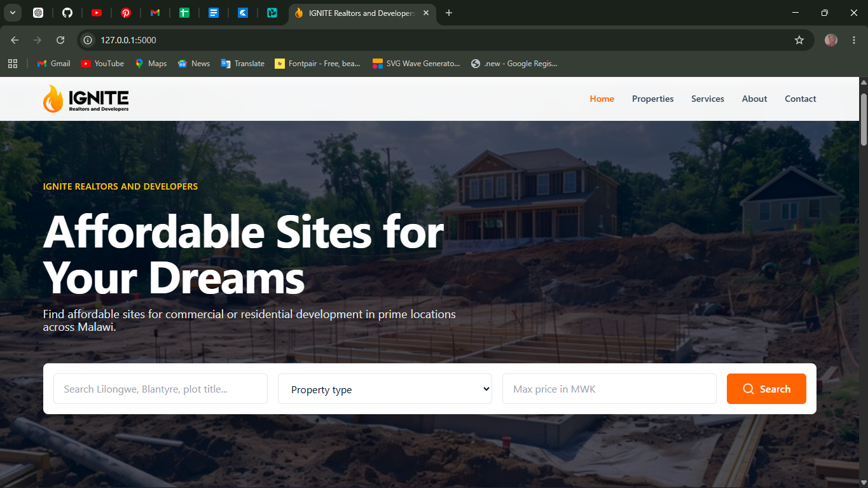Click the page vertical scrollbar thumb
This screenshot has height=488, width=868.
pyautogui.click(x=864, y=119)
